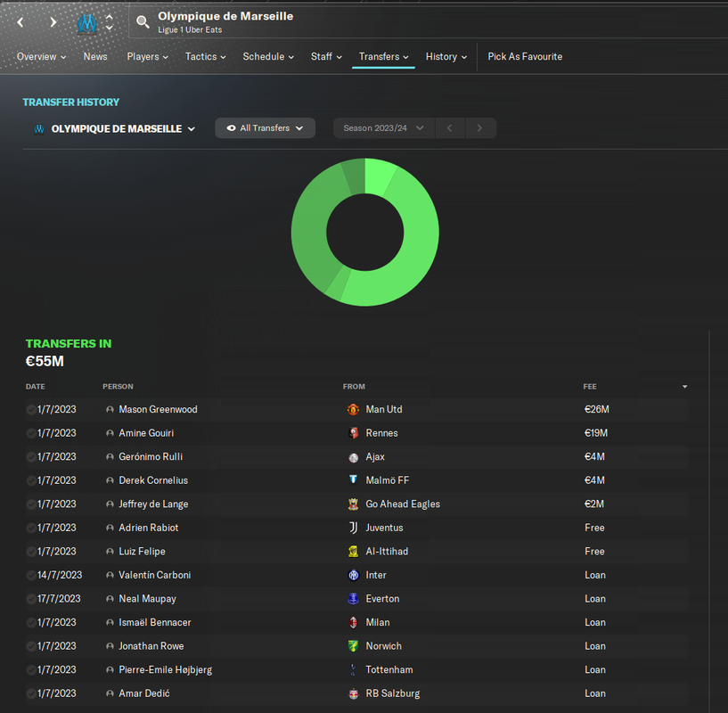Screen dimensions: 728x713
Task: Sort by the Fee column arrow
Action: pos(685,387)
